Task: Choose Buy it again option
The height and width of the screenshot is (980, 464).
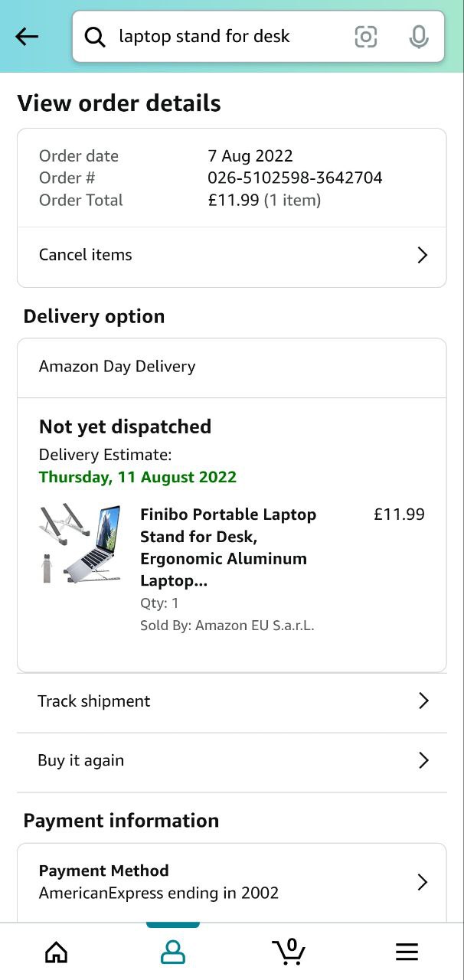Action: [x=81, y=760]
